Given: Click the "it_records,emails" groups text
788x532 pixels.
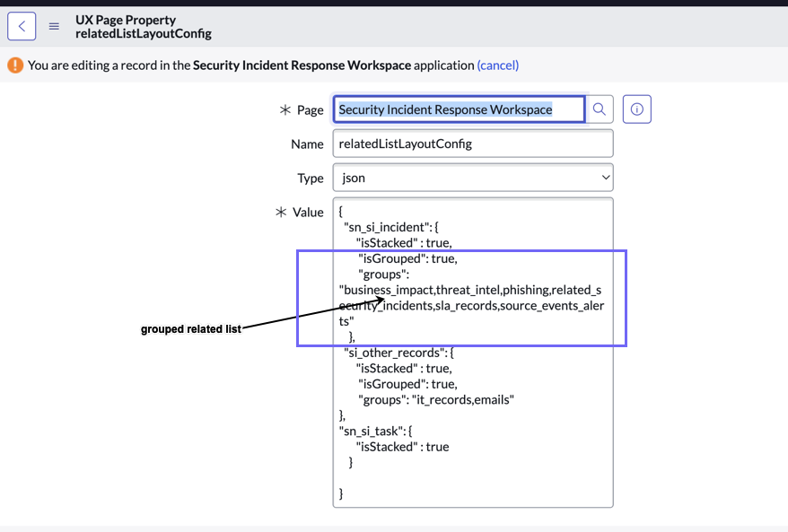Looking at the screenshot, I should click(463, 400).
